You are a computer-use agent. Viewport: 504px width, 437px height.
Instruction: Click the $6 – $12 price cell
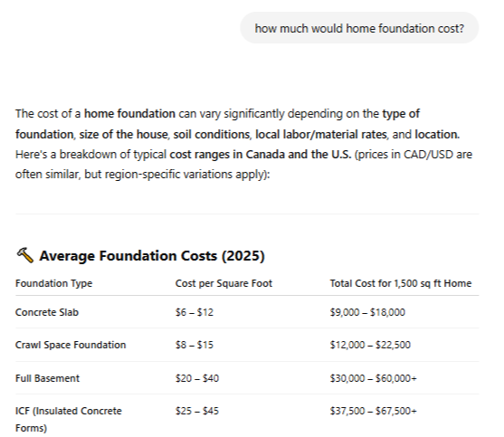(195, 312)
